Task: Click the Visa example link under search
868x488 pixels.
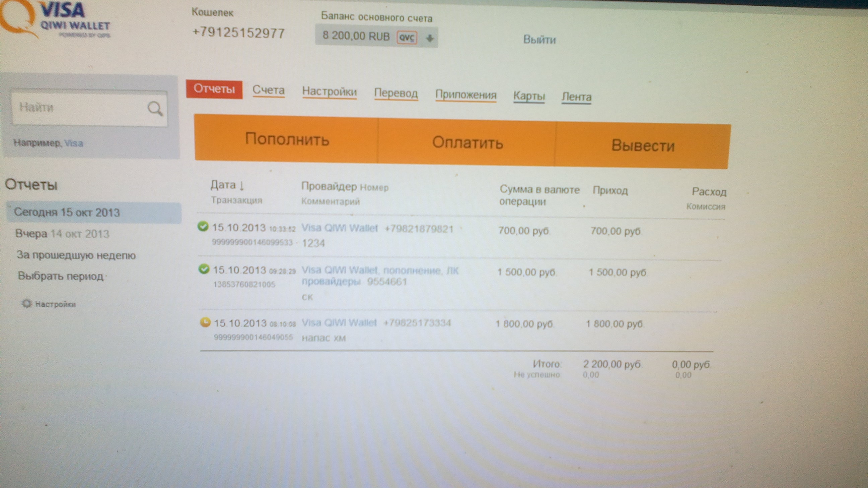Action: (74, 143)
